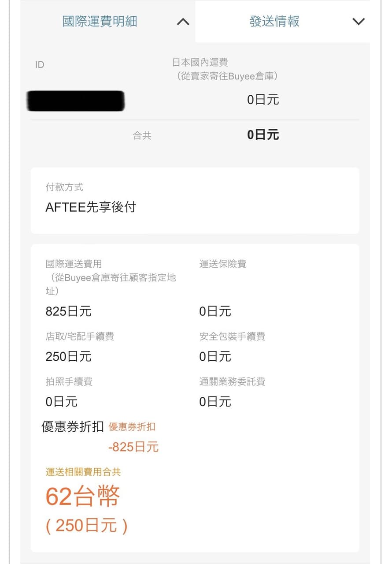Click the 825日元 international shipping fee
392x564 pixels.
click(68, 311)
